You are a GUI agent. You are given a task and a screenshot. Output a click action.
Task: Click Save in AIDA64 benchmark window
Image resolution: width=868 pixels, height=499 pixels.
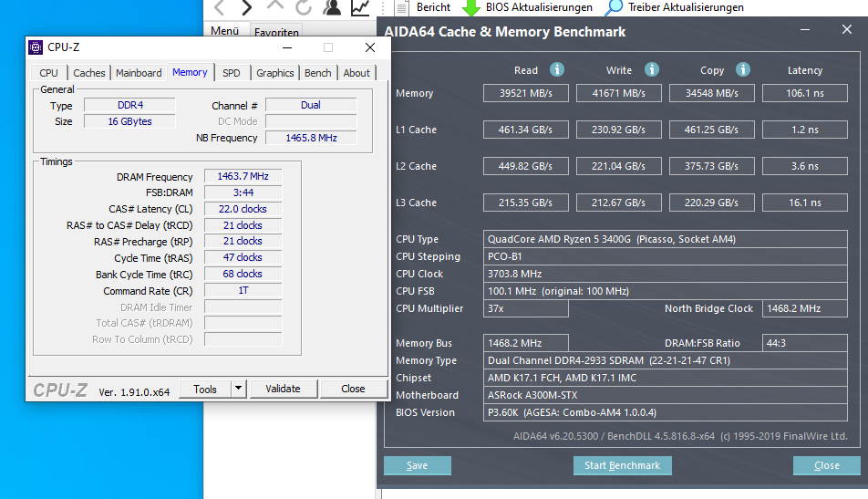[x=418, y=465]
